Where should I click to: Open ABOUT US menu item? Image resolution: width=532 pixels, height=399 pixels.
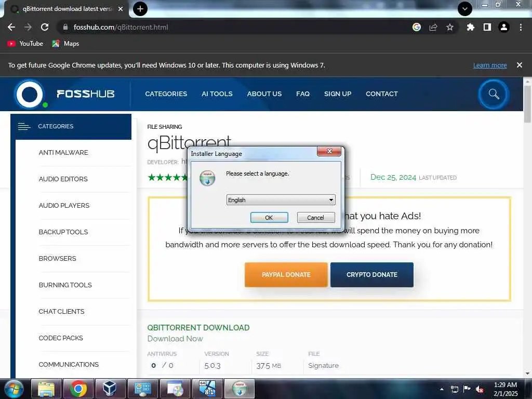click(264, 94)
